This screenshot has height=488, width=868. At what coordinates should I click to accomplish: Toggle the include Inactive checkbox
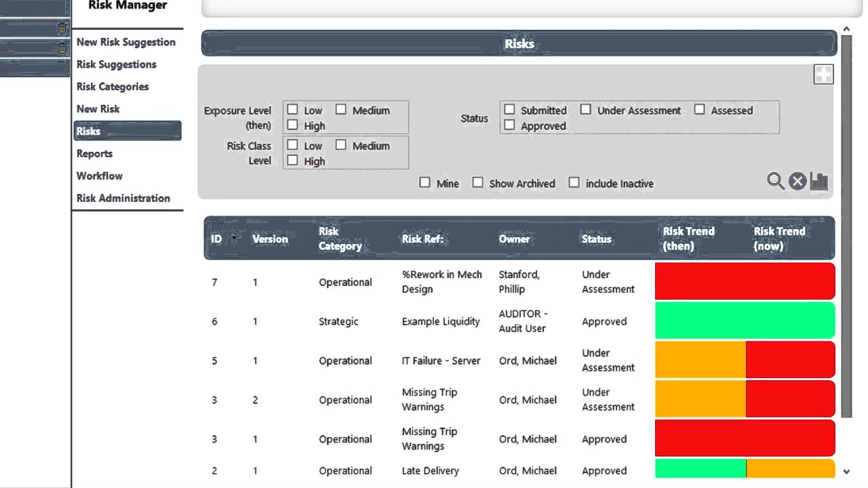(x=574, y=182)
